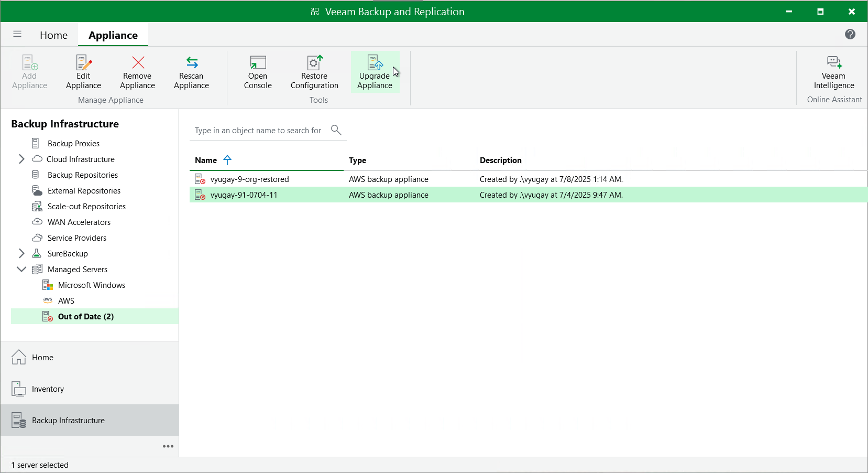This screenshot has width=868, height=473.
Task: Click the object name search field
Action: click(x=258, y=131)
